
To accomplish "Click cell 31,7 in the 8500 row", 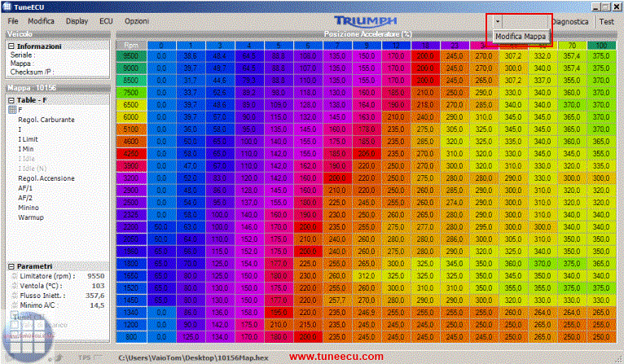I will (x=191, y=81).
